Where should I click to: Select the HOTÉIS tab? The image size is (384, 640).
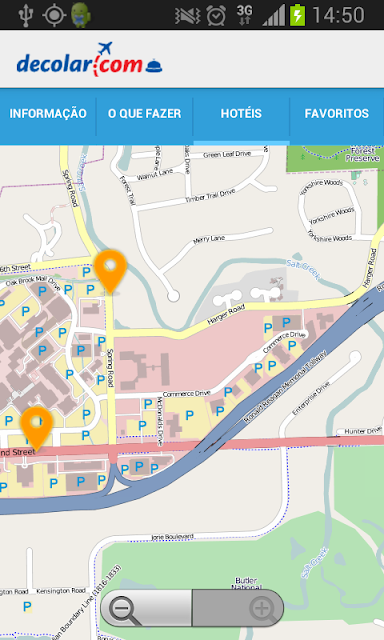coord(241,113)
